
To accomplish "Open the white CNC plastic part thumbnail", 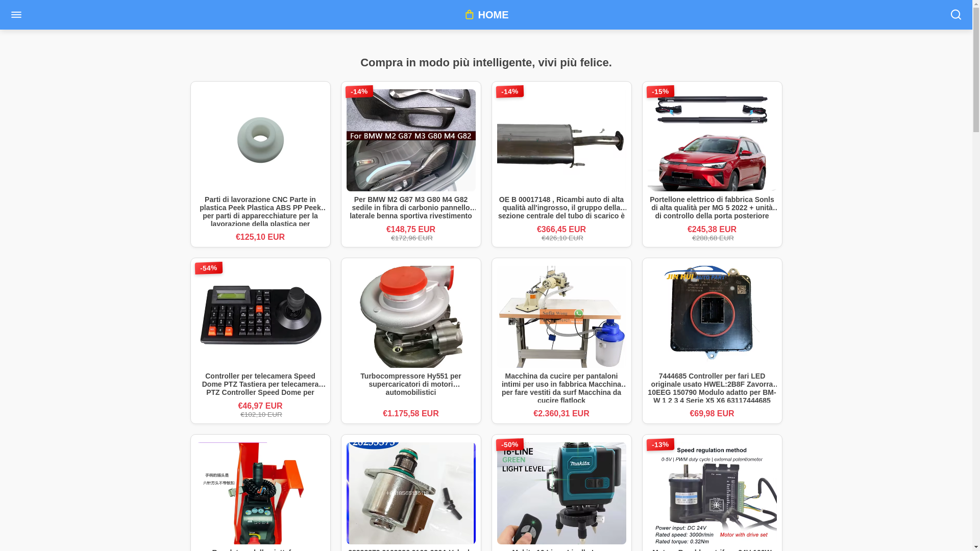I will pyautogui.click(x=260, y=140).
